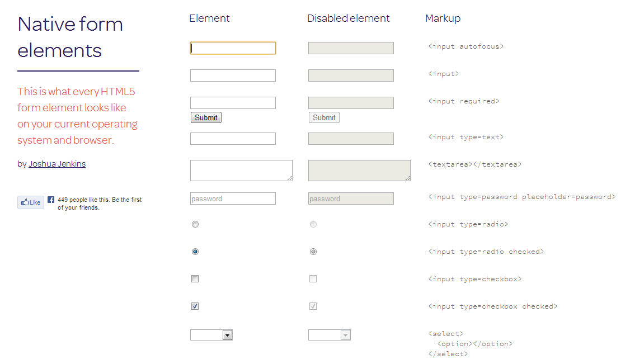This screenshot has width=630, height=364.
Task: Select the unchecked radio button
Action: click(x=195, y=224)
